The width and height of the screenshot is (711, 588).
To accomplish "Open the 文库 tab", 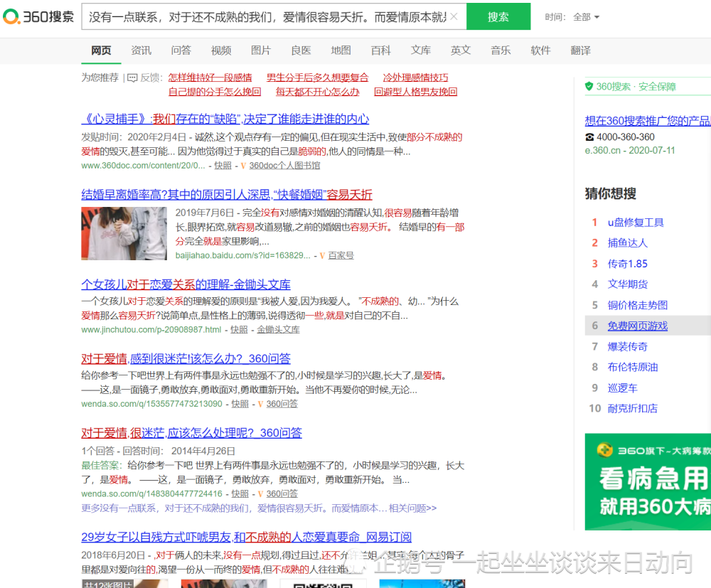I will [420, 50].
